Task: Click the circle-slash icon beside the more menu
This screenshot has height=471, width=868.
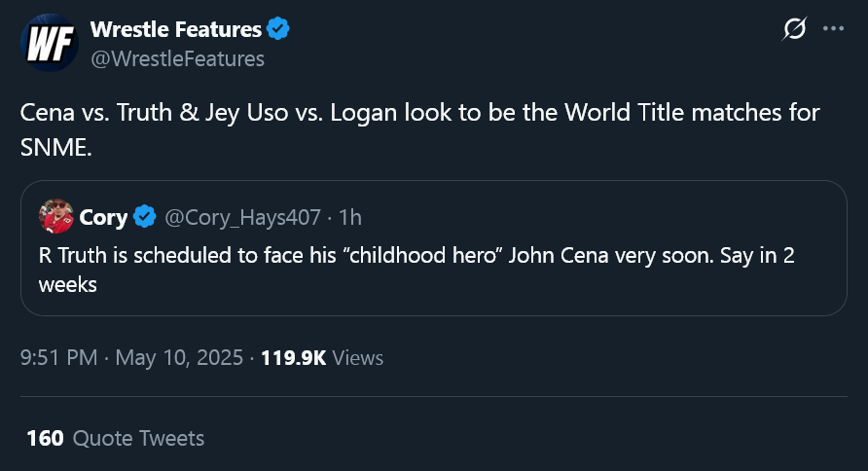Action: [x=794, y=30]
